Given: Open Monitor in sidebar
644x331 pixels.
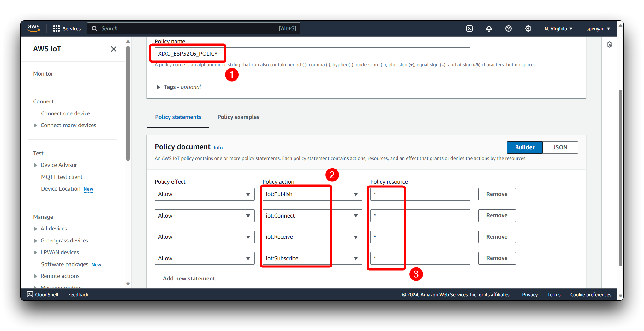Looking at the screenshot, I should click(x=43, y=74).
